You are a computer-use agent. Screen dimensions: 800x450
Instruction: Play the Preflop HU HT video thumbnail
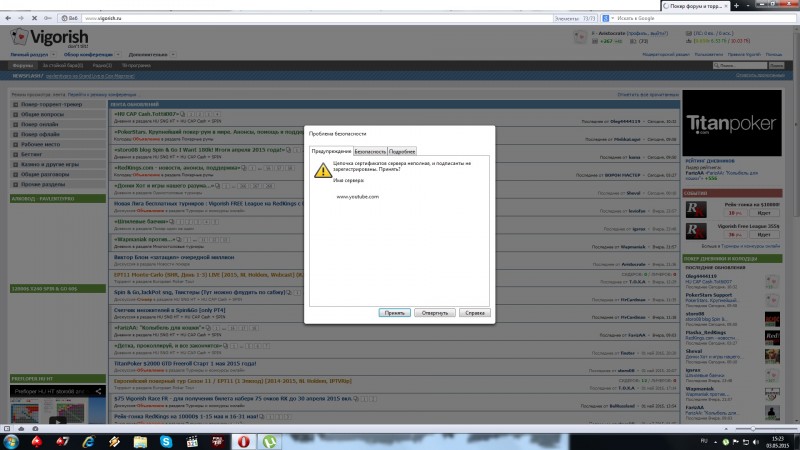(57, 421)
